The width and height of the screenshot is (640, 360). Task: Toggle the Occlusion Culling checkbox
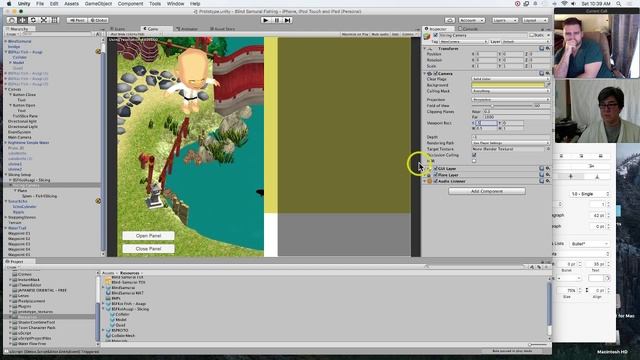coord(474,155)
